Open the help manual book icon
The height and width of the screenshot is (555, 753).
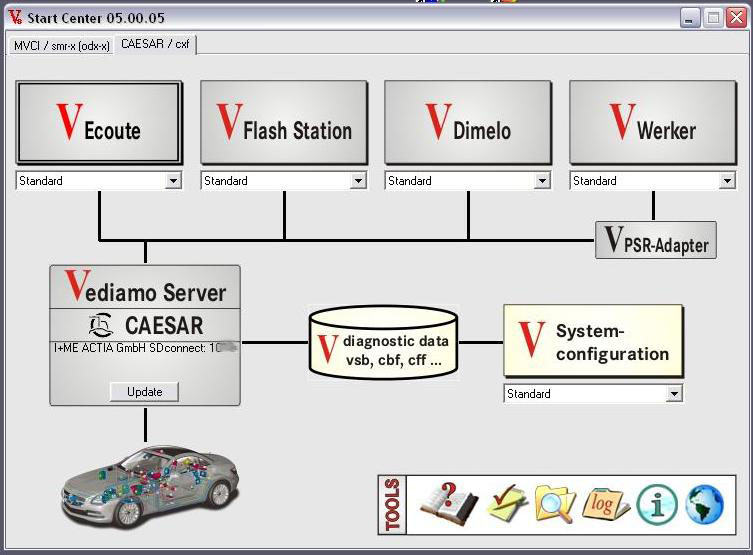point(449,502)
